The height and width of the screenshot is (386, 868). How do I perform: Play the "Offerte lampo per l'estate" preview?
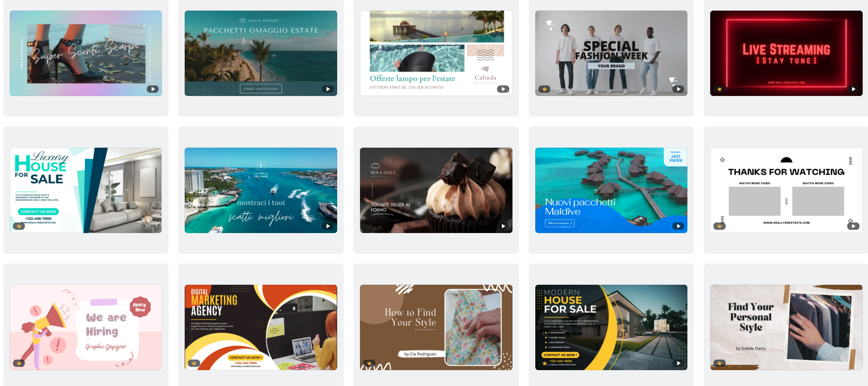pos(504,89)
